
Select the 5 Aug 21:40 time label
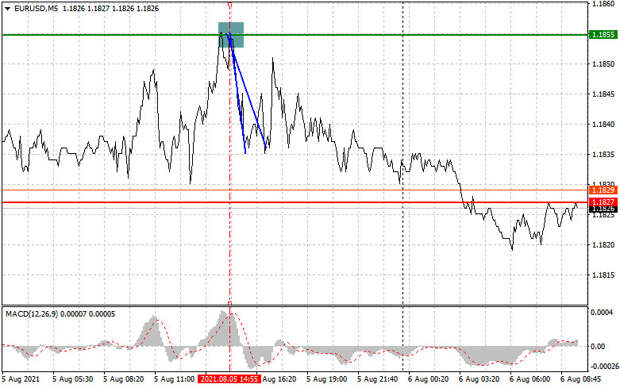point(377,379)
